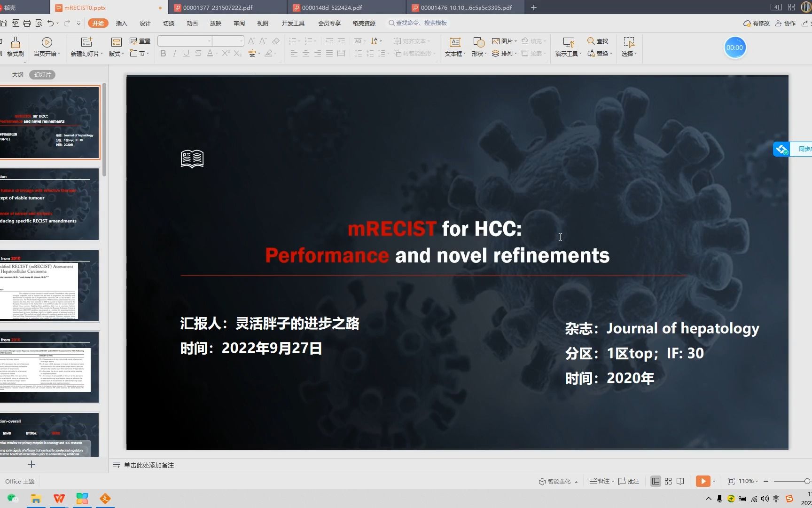Toggle Strikethrough formatting

coord(198,53)
